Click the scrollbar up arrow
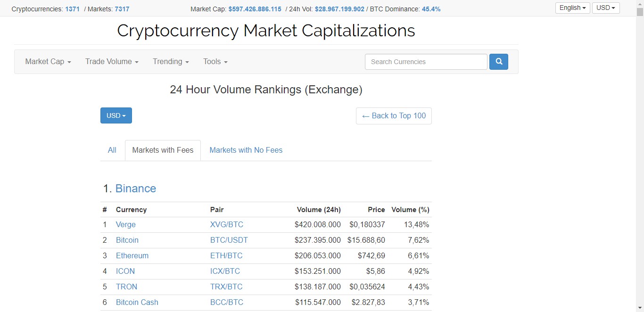Image resolution: width=644 pixels, height=312 pixels. pos(640,4)
